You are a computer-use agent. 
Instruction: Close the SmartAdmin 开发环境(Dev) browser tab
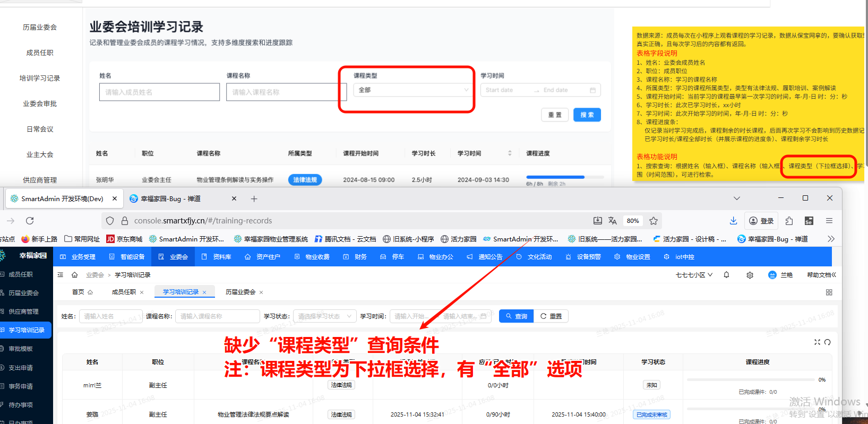pos(115,198)
